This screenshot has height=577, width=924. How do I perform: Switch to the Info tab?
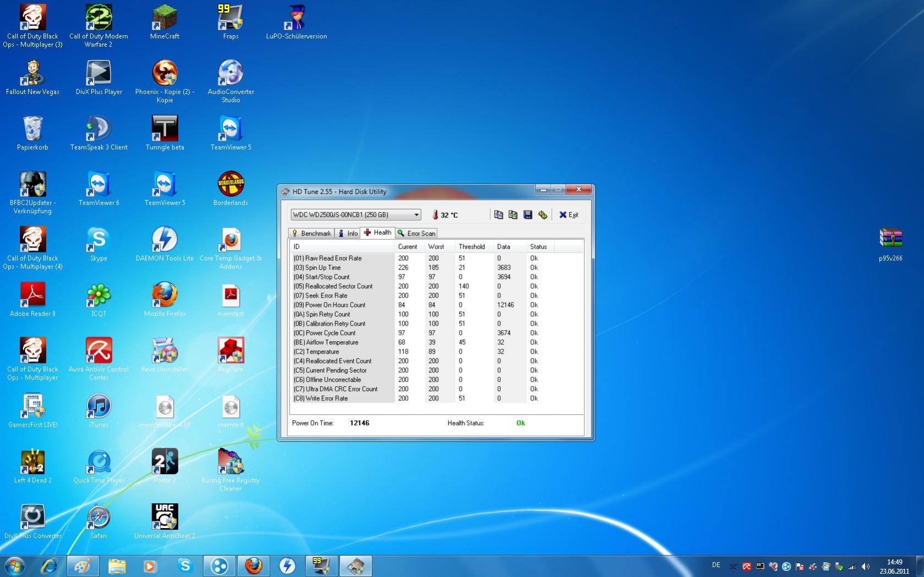click(348, 233)
